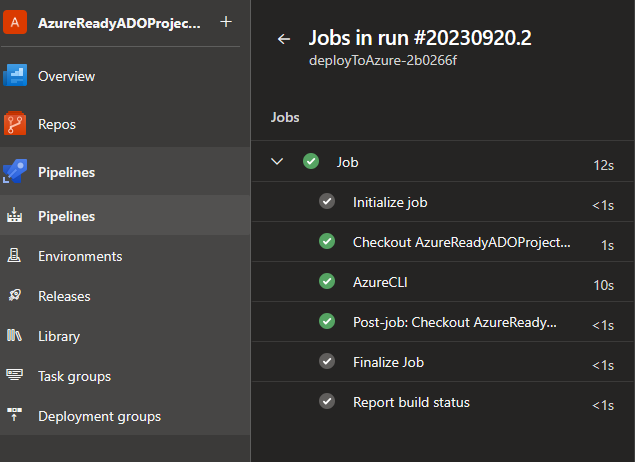Open Overview section
This screenshot has width=635, height=462.
[66, 76]
